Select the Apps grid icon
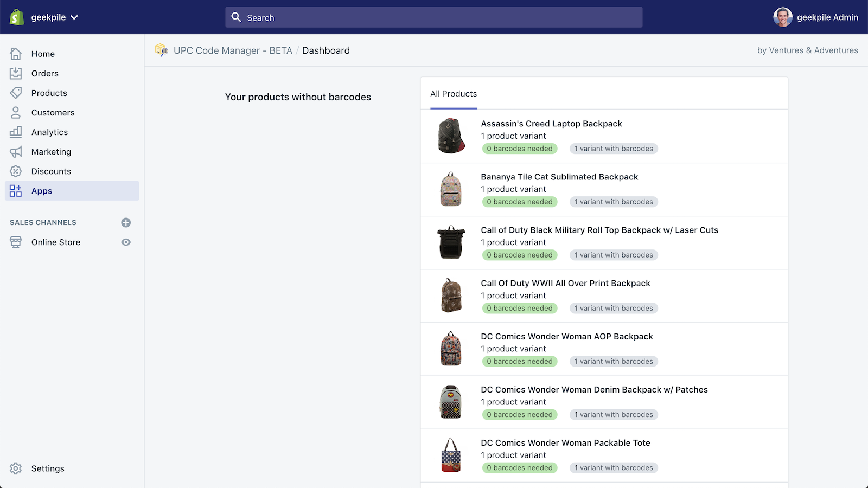The height and width of the screenshot is (488, 868). pos(16,190)
